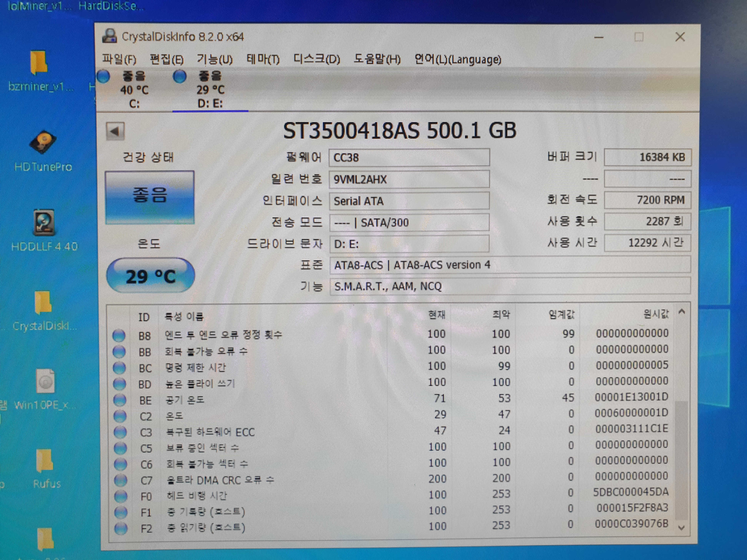Click the scroll down arrow of SMART list

point(681,528)
